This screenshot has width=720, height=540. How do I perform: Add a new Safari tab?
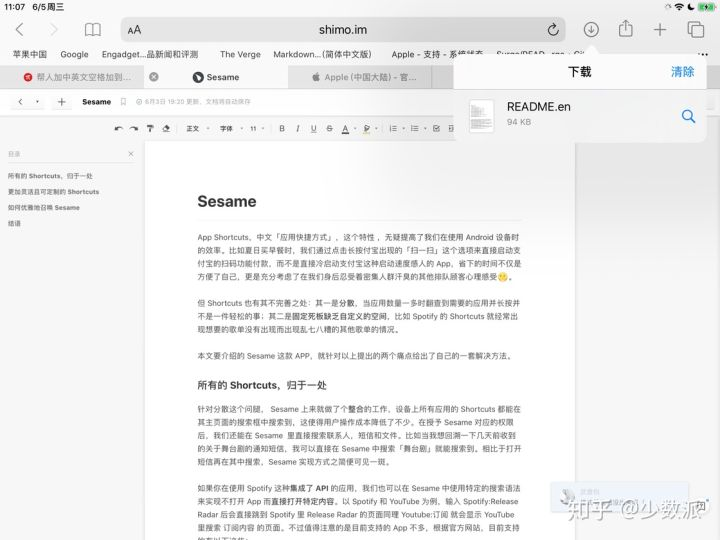(x=660, y=30)
